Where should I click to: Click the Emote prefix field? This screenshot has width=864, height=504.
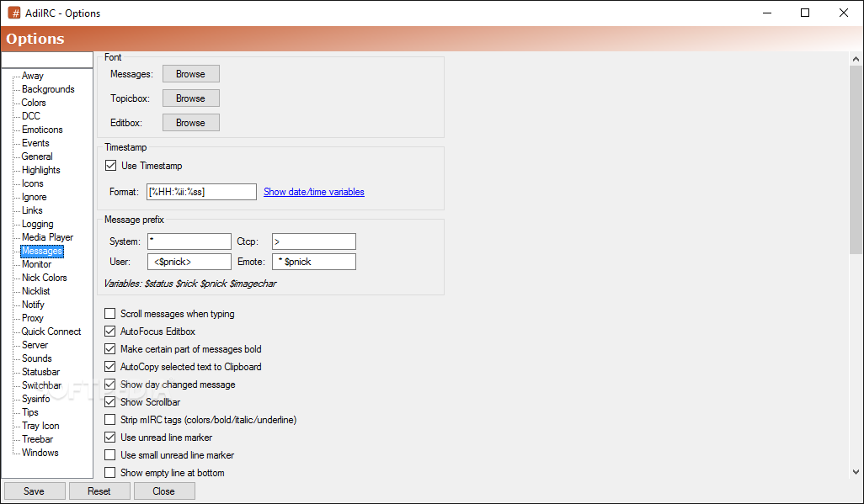click(313, 262)
